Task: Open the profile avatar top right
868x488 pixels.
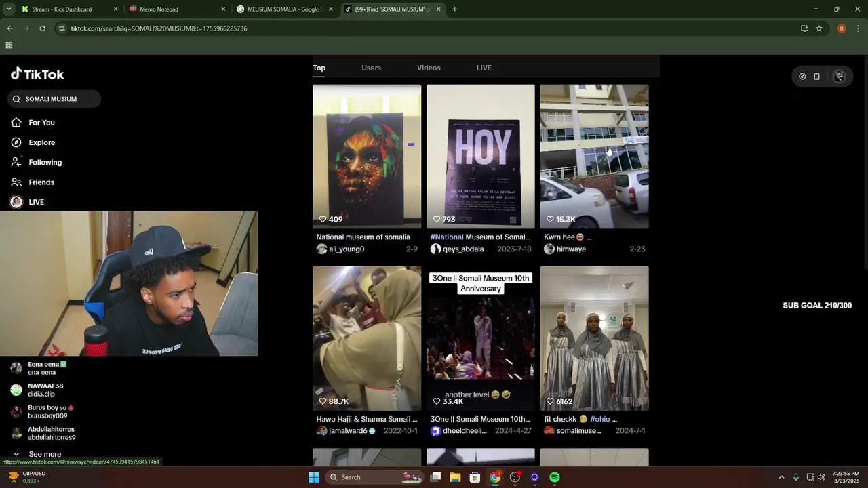Action: point(839,77)
